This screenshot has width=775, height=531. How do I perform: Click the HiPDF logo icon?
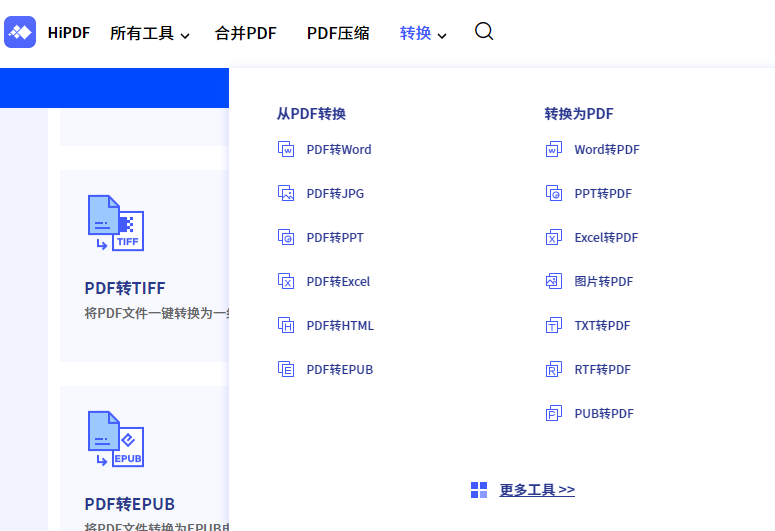click(20, 32)
